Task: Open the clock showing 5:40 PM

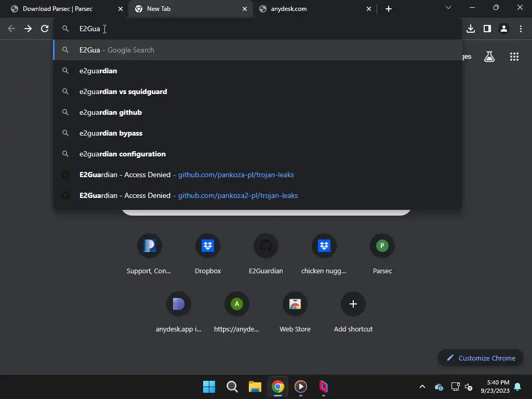Action: point(495,387)
